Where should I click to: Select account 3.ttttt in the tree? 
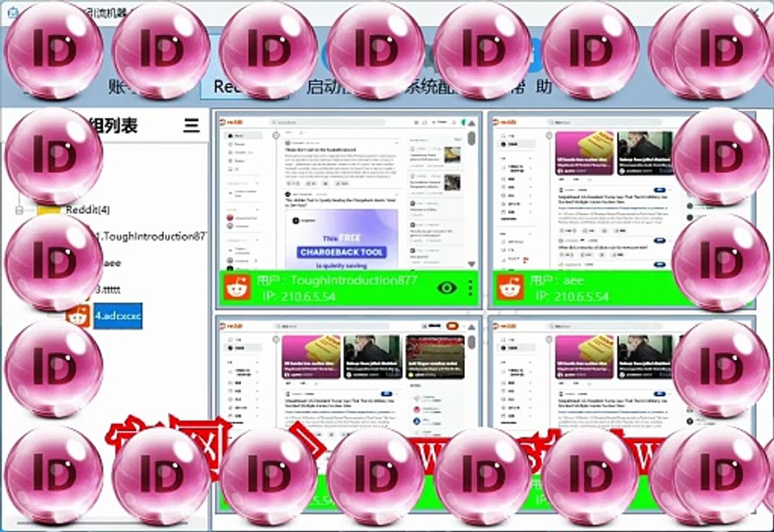tap(109, 290)
